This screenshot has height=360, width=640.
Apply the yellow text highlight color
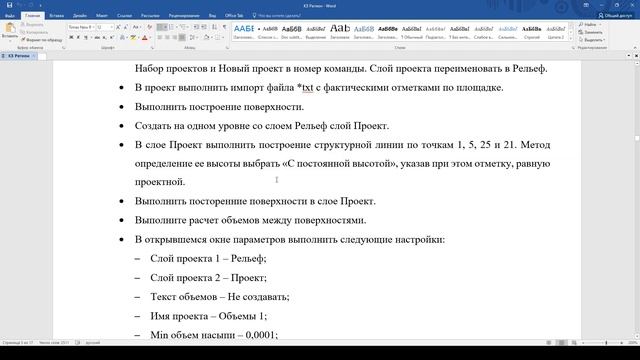(133, 38)
